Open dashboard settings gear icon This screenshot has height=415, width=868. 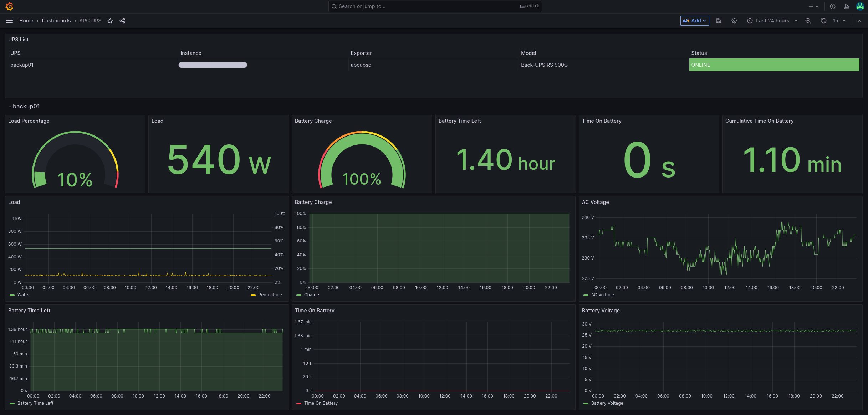pos(734,21)
